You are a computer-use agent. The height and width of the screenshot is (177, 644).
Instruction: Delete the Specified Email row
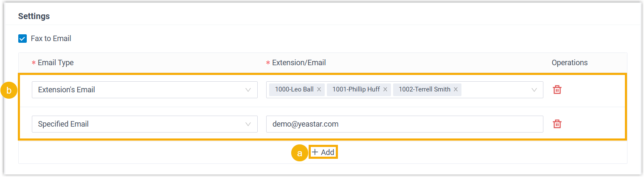pos(557,124)
